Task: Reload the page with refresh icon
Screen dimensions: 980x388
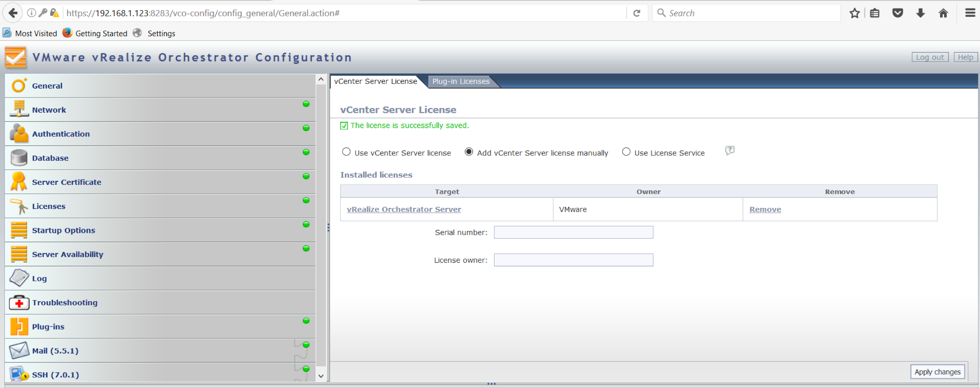Action: [636, 13]
